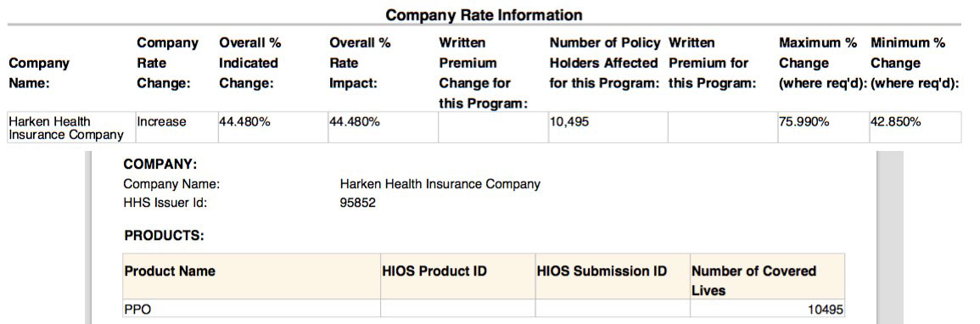Select the 75.990% Maximum Change cell

point(822,127)
